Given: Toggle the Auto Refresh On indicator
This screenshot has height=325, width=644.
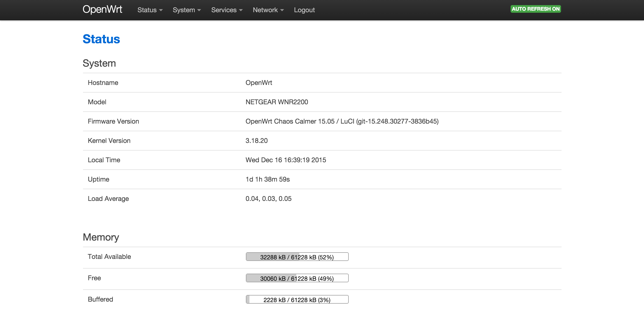Looking at the screenshot, I should pos(536,9).
